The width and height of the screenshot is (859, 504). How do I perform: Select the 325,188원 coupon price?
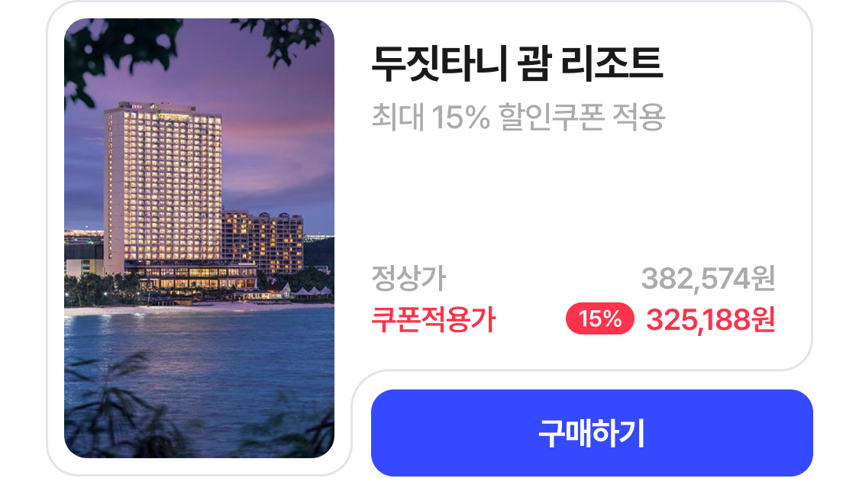pos(710,319)
